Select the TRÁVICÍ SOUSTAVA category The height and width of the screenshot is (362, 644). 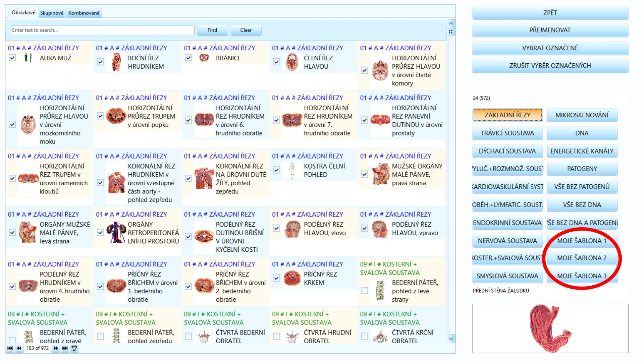(507, 133)
